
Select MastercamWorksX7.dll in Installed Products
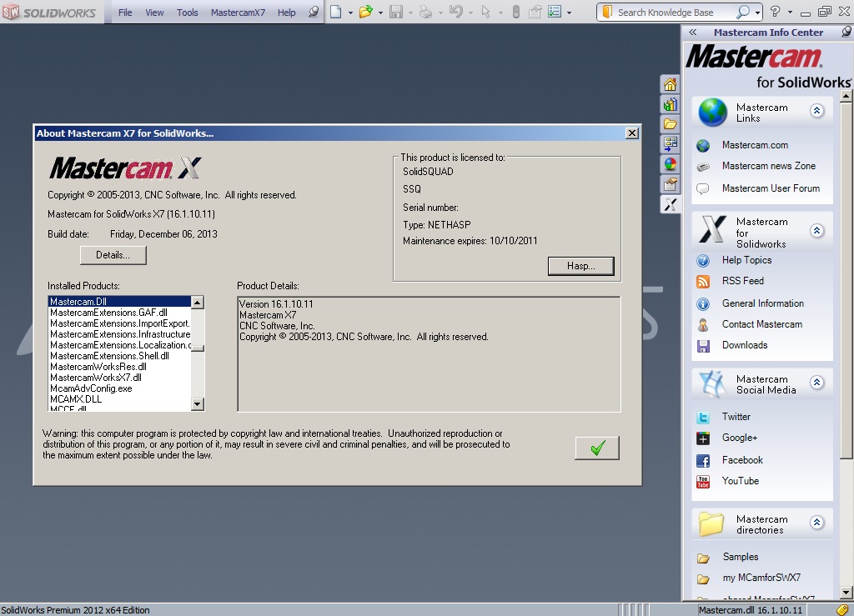pos(120,378)
